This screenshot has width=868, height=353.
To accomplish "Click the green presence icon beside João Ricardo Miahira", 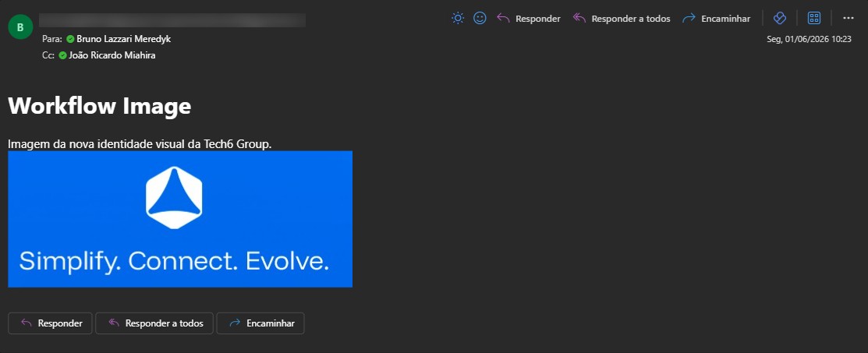I will 62,55.
